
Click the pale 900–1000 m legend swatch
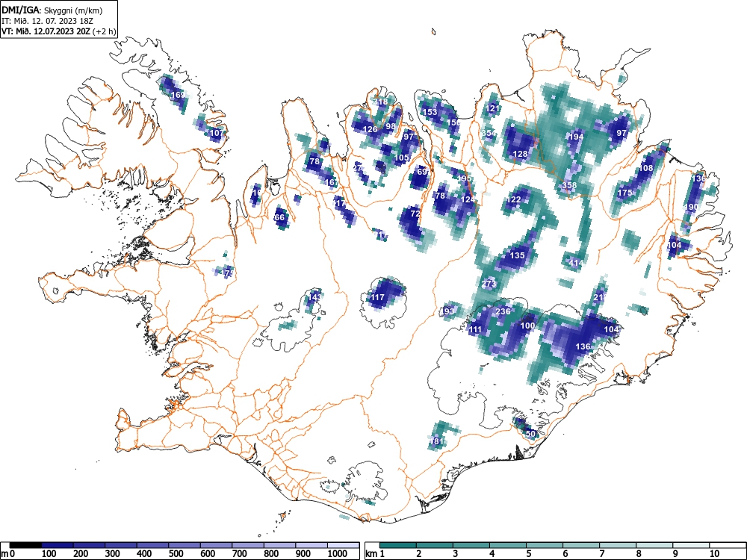[x=311, y=545]
